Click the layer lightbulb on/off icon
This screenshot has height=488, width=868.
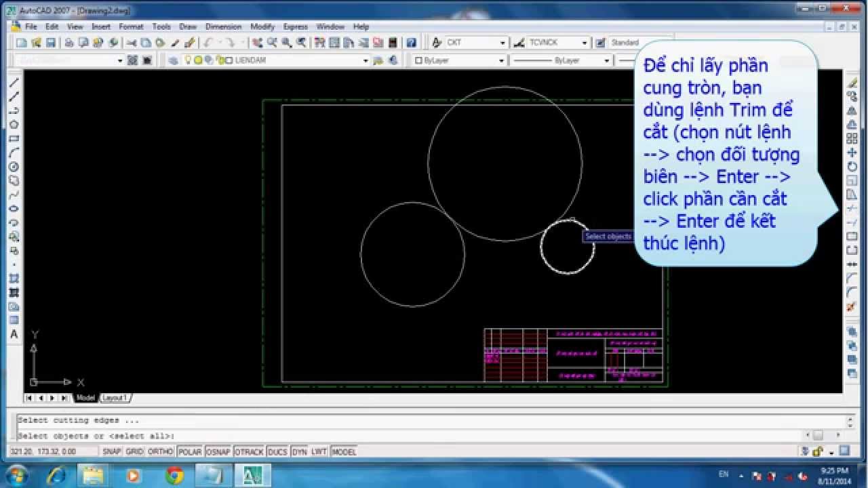189,60
